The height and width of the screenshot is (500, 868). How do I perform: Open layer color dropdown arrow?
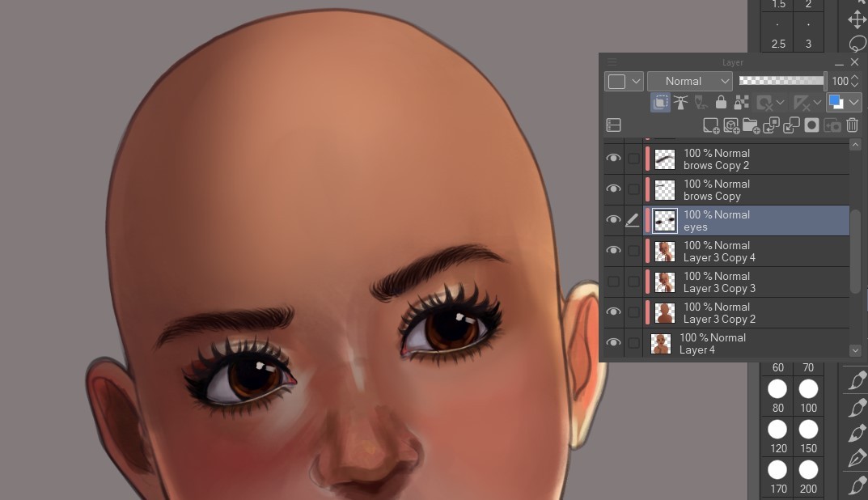[x=853, y=103]
